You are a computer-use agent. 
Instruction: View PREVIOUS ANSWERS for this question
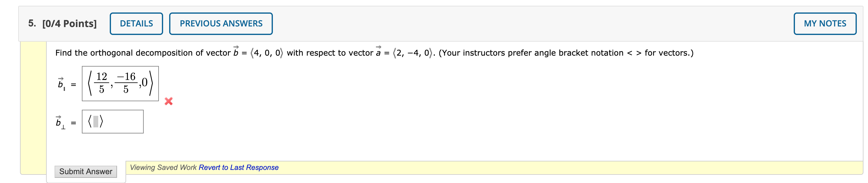click(221, 23)
